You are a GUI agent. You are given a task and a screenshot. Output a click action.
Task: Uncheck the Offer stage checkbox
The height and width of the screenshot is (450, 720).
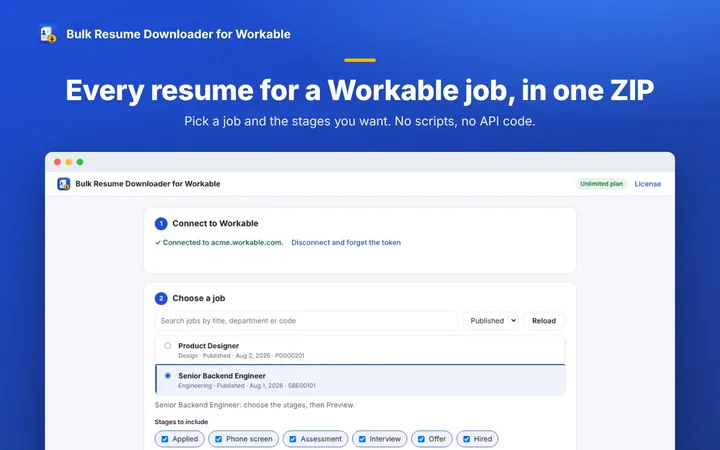point(421,439)
